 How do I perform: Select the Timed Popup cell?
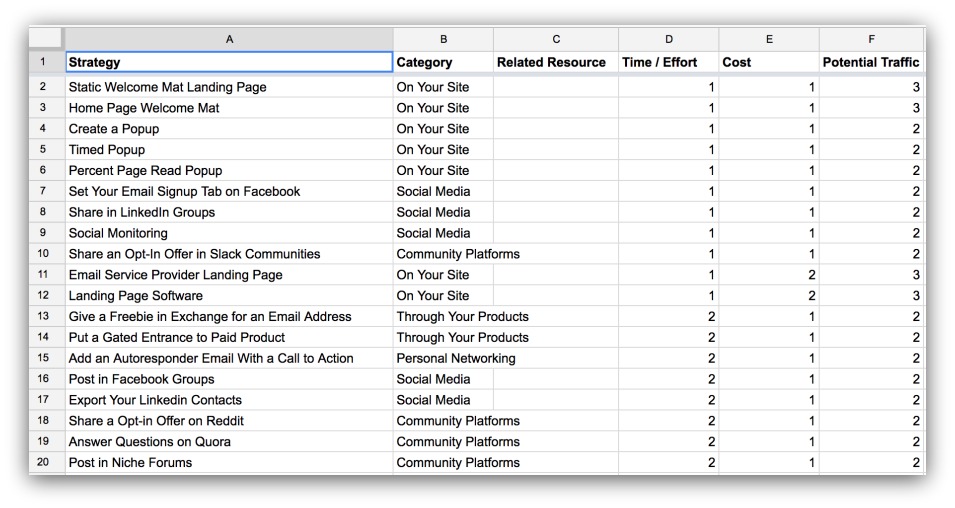pos(229,149)
